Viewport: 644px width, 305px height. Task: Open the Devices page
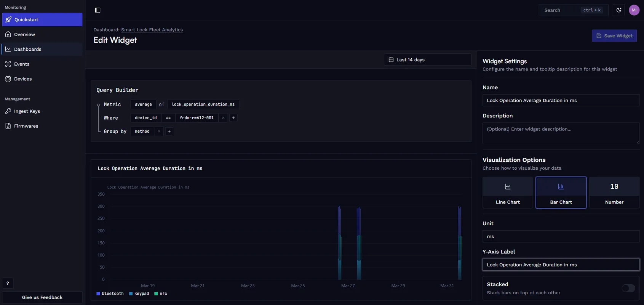(x=42, y=79)
